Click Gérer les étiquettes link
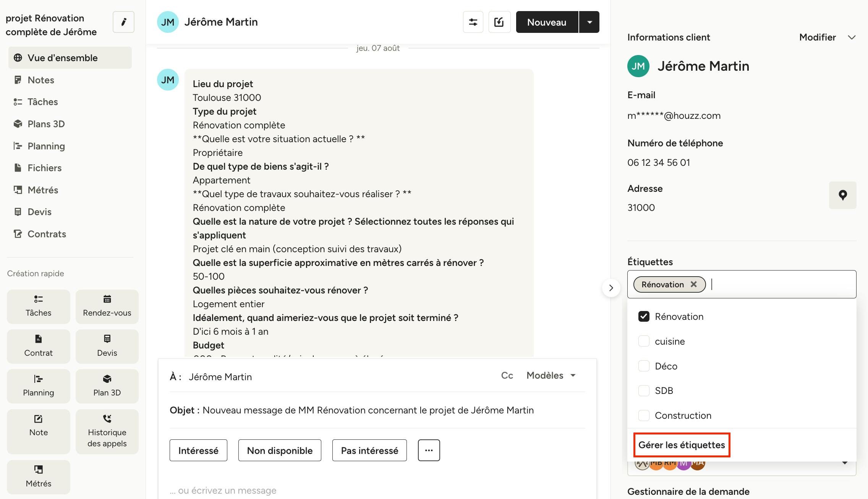The height and width of the screenshot is (499, 868). click(682, 445)
